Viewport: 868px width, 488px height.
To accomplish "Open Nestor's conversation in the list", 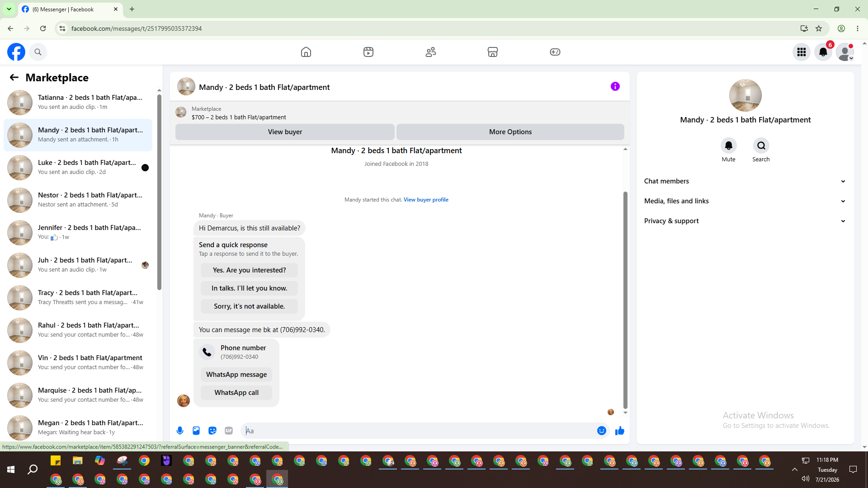I will (x=78, y=200).
